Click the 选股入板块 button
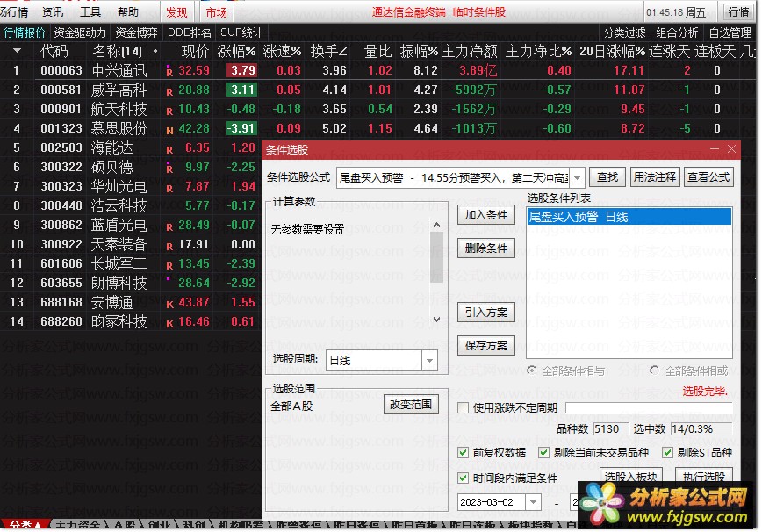This screenshot has width=762, height=532. coord(631,477)
